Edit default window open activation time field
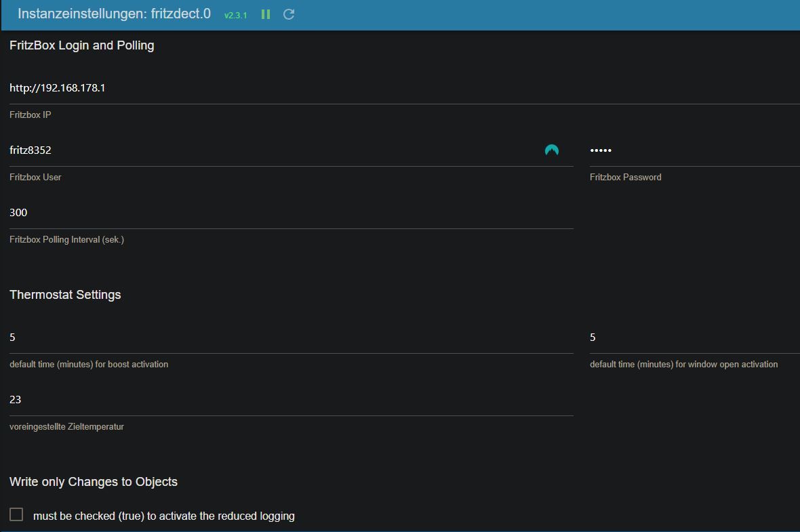Viewport: 800px width, 532px height. pyautogui.click(x=695, y=337)
